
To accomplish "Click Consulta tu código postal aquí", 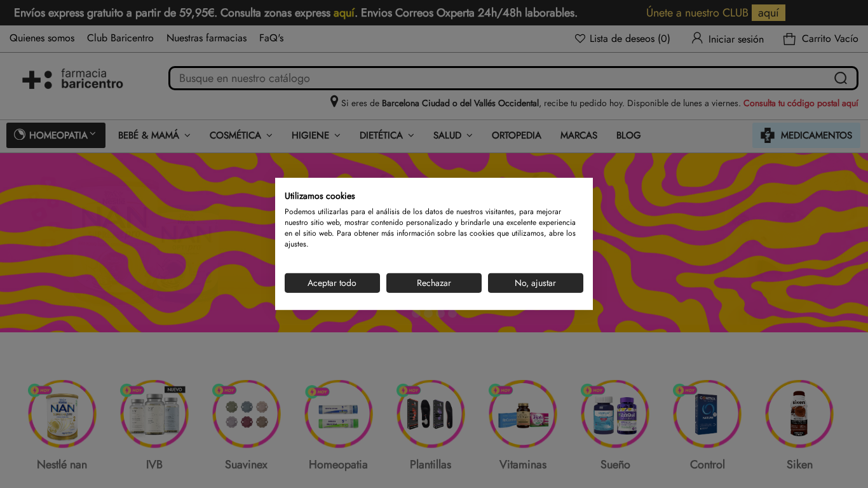I will 801,103.
